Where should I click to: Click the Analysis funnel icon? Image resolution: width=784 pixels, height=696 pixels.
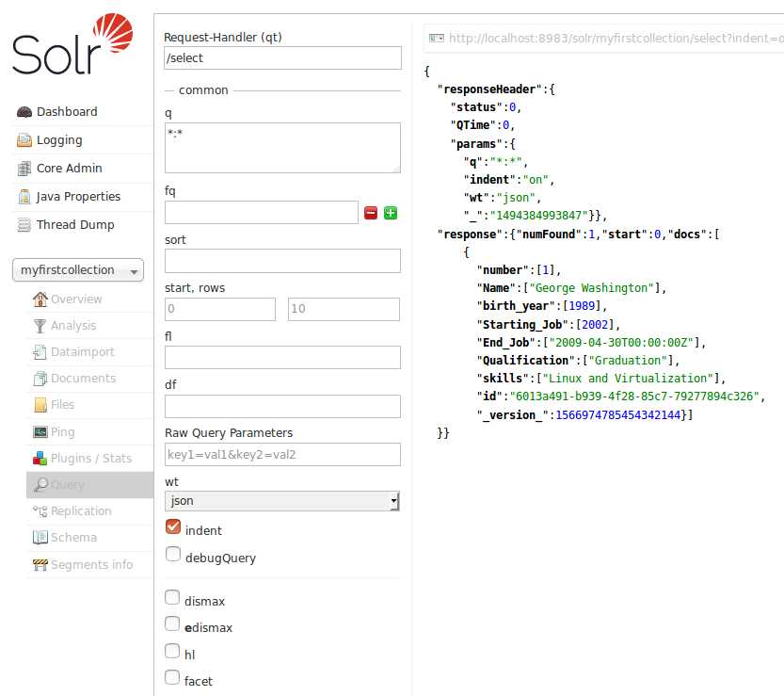pyautogui.click(x=40, y=326)
